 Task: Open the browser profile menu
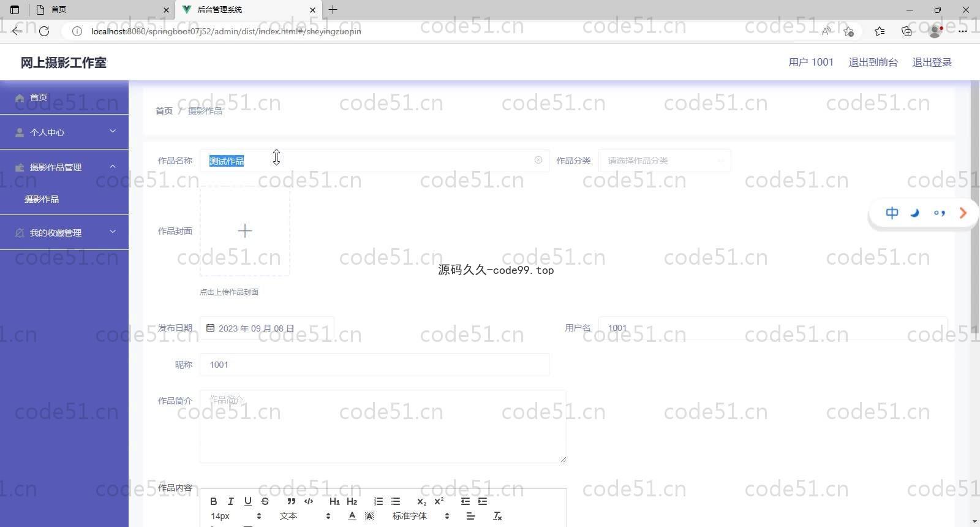click(935, 31)
